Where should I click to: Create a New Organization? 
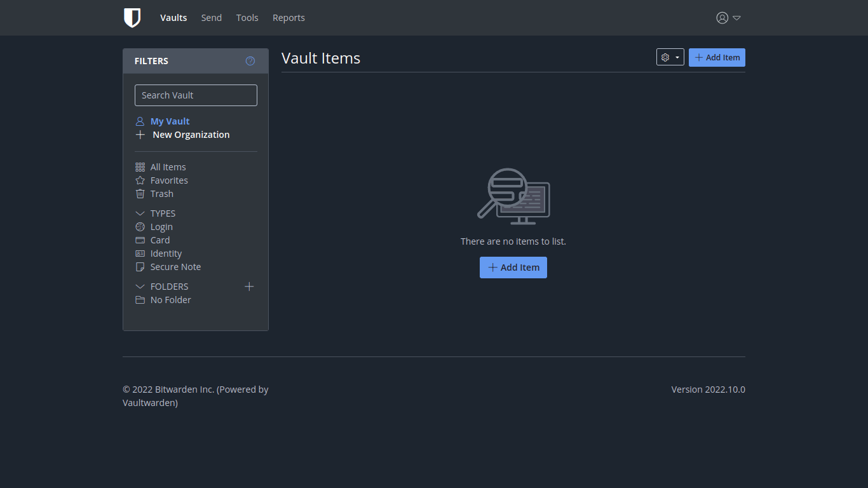coord(191,135)
